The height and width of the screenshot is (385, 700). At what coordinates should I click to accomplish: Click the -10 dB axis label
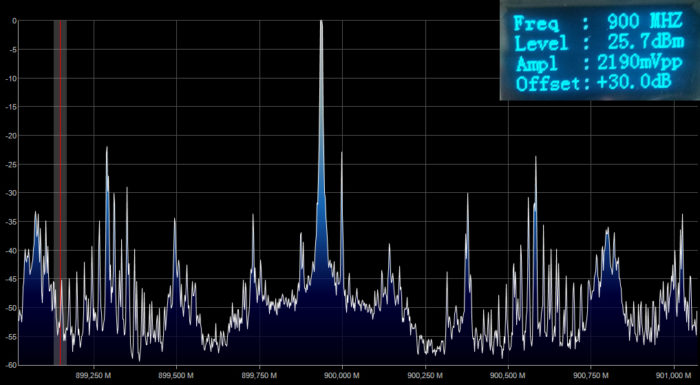[x=12, y=78]
